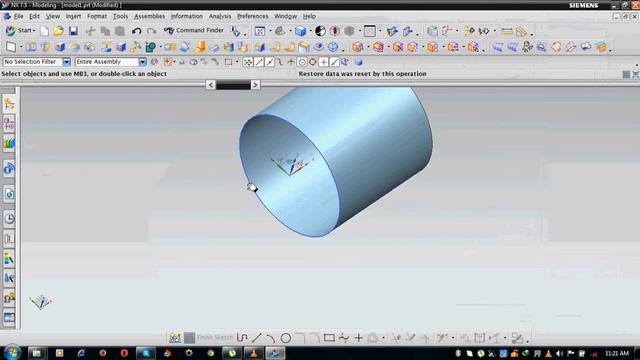Click the New file icon
The width and height of the screenshot is (640, 360).
coord(44,31)
